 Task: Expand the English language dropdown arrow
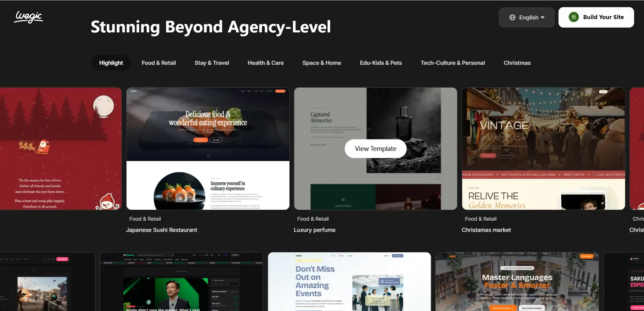[542, 17]
